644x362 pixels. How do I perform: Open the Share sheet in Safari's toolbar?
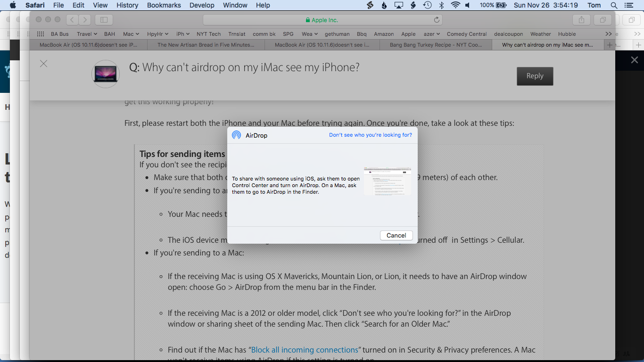581,20
